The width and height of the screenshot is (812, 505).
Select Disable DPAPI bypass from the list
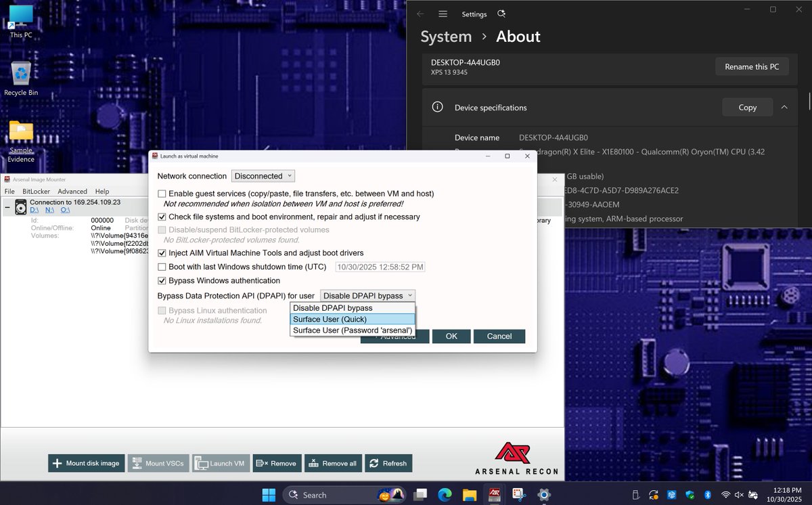352,308
